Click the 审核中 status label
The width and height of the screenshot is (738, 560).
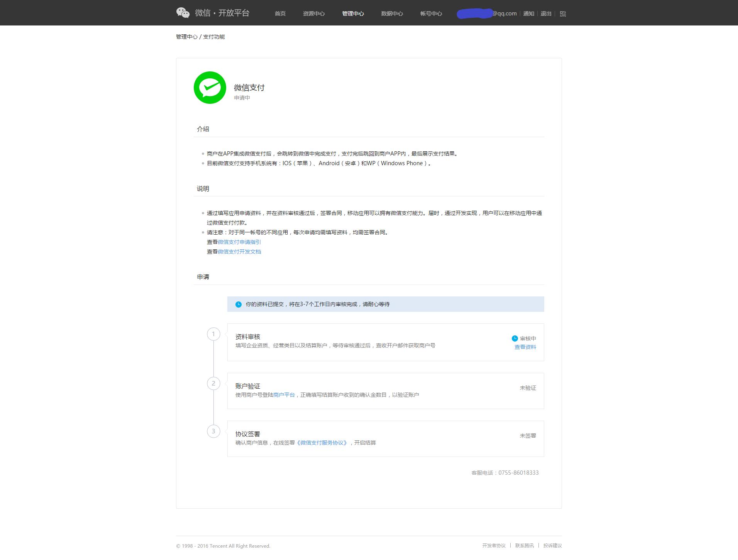528,338
